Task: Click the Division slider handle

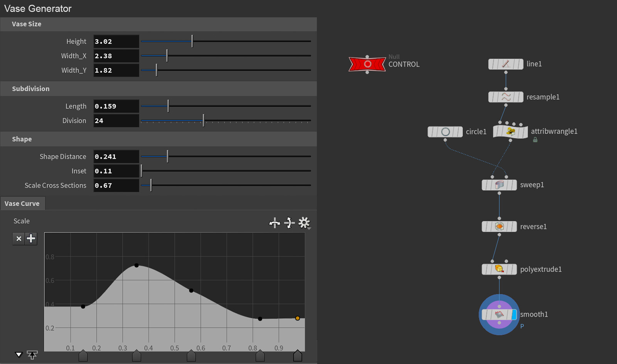Action: pos(204,121)
